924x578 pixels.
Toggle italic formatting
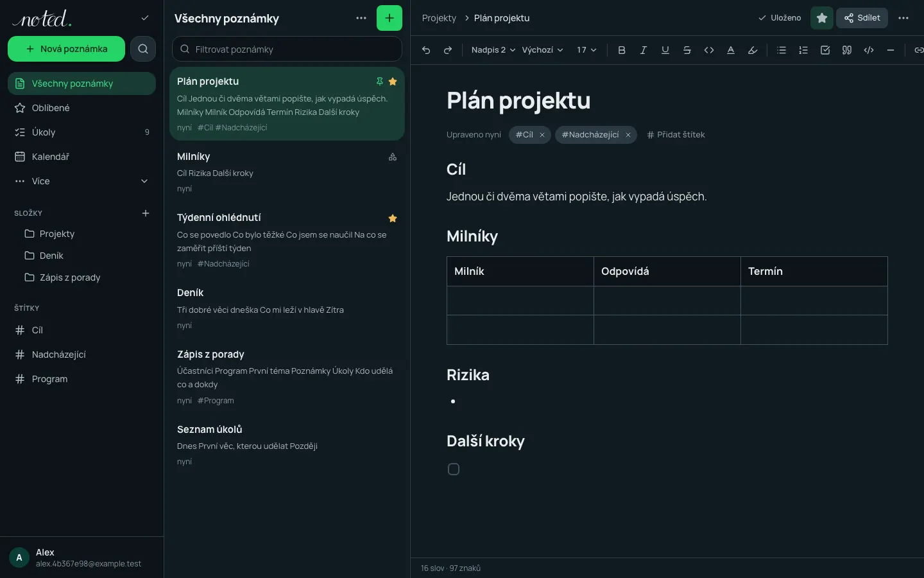644,50
